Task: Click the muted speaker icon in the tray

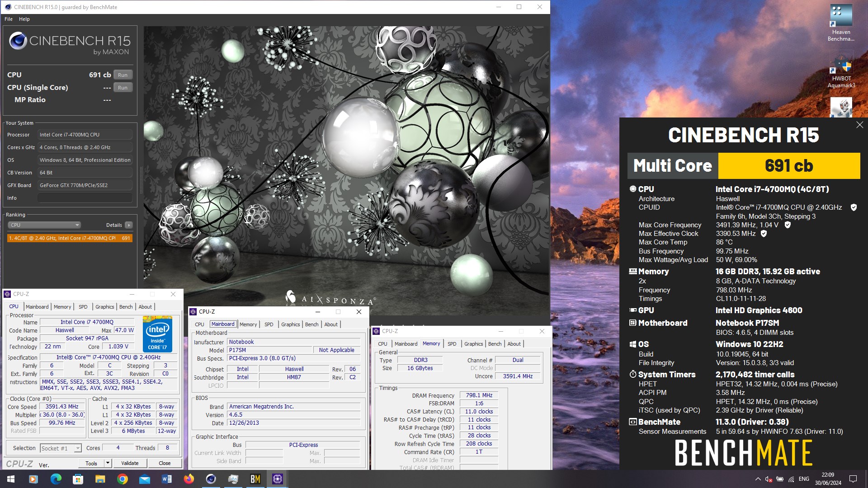Action: coord(768,479)
